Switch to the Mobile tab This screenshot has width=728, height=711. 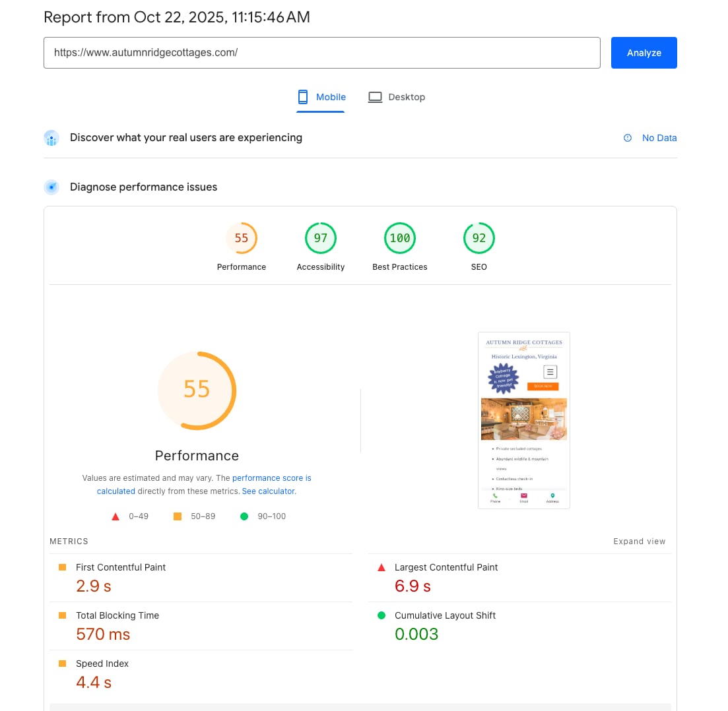click(x=321, y=97)
